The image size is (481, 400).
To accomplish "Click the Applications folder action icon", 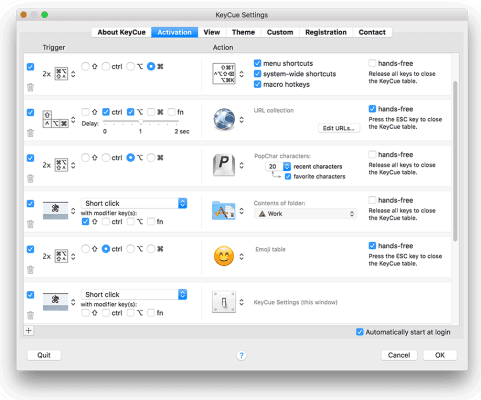I will point(224,211).
